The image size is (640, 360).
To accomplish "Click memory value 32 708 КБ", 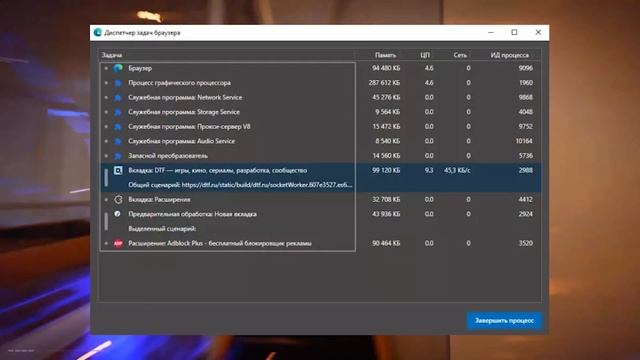I will click(x=386, y=200).
